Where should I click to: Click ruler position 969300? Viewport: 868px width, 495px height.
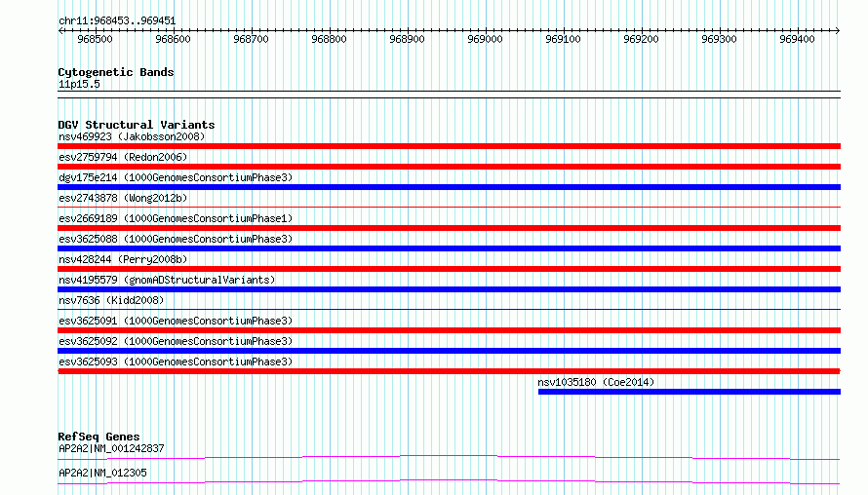tap(719, 39)
